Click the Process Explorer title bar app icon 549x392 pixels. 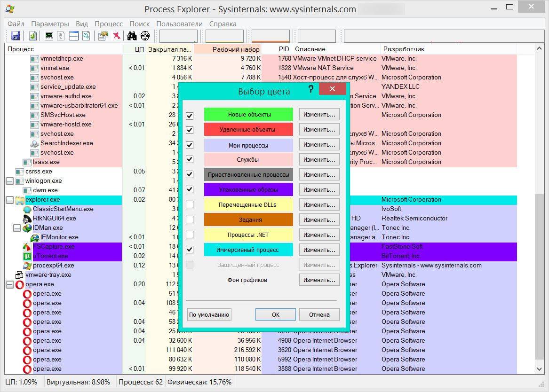click(10, 9)
